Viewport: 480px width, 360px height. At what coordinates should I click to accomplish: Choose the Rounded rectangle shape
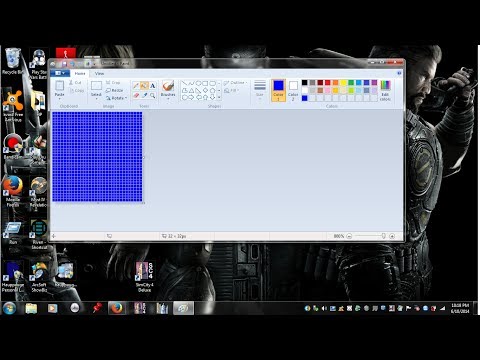click(x=212, y=83)
